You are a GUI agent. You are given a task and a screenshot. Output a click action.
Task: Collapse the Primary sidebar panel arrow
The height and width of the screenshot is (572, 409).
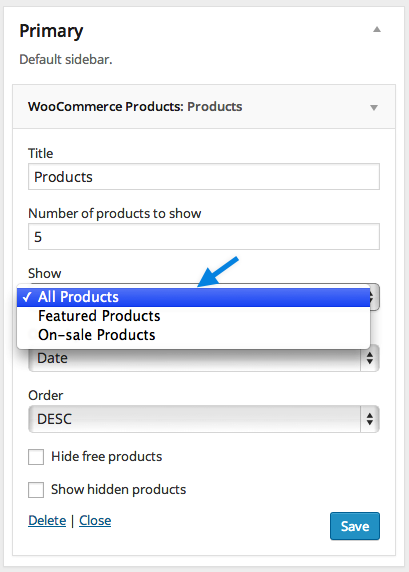tap(377, 30)
